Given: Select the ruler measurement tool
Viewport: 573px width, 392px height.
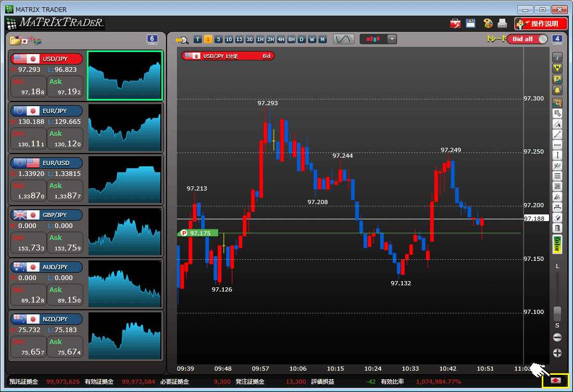Looking at the screenshot, I should 557,207.
